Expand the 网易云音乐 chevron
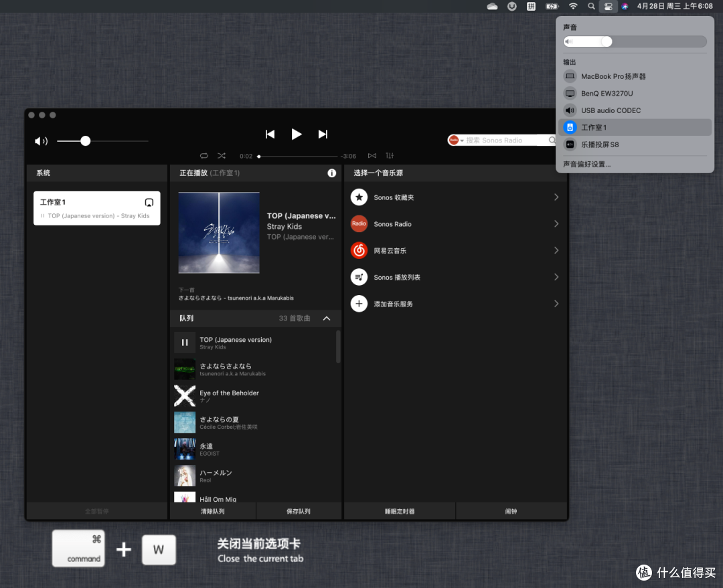The width and height of the screenshot is (723, 588). click(x=556, y=250)
